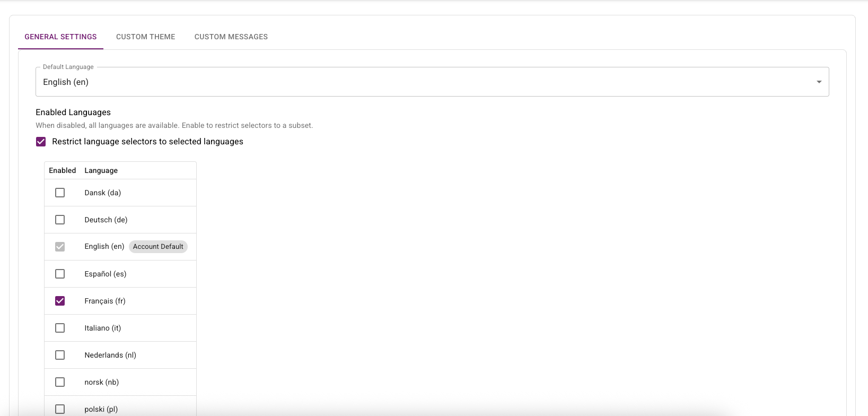This screenshot has width=868, height=416.
Task: Click the Enabled column header
Action: coord(63,170)
